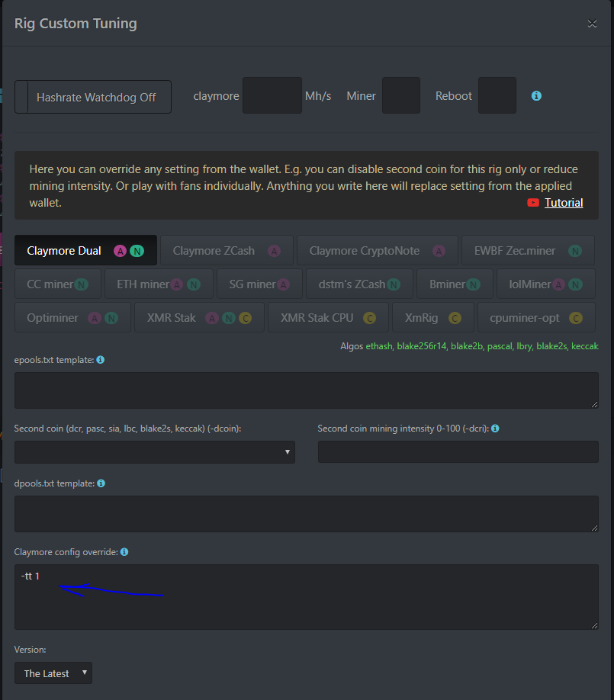The width and height of the screenshot is (614, 700).
Task: Click the Nvidia badge on lolMiner
Action: point(576,284)
